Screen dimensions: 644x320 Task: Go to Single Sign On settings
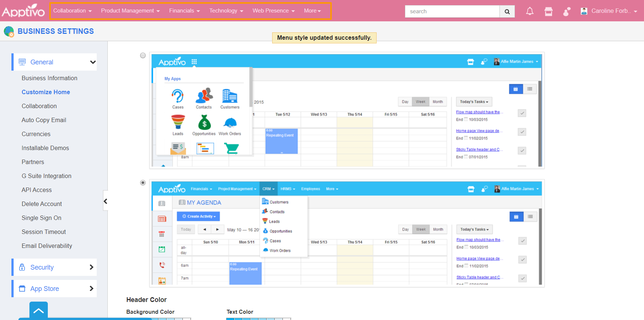[x=41, y=218]
